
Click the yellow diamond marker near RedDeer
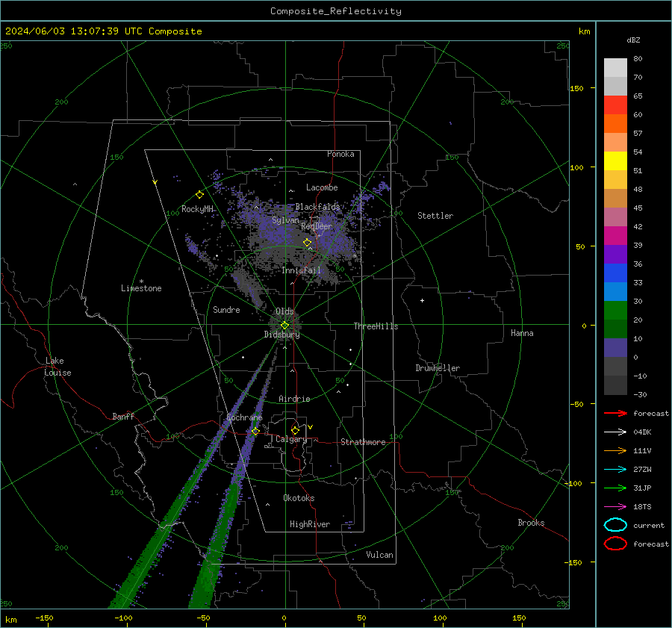pyautogui.click(x=307, y=243)
